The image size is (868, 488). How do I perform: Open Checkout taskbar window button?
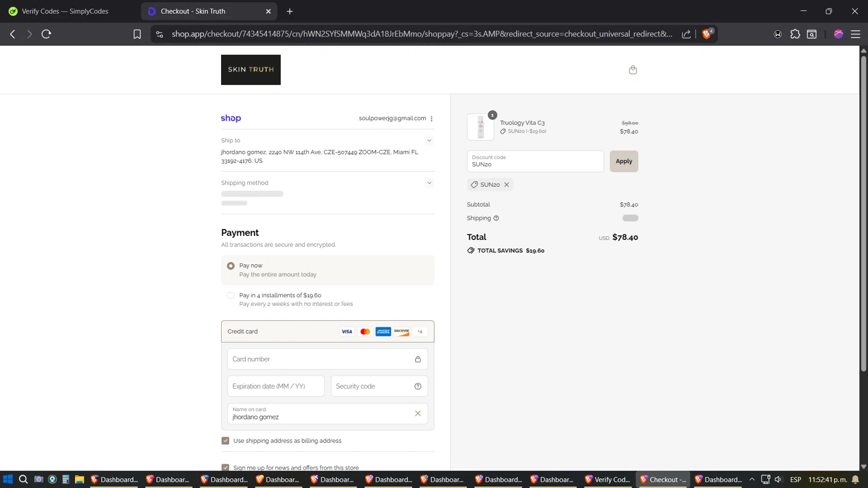pos(663,479)
